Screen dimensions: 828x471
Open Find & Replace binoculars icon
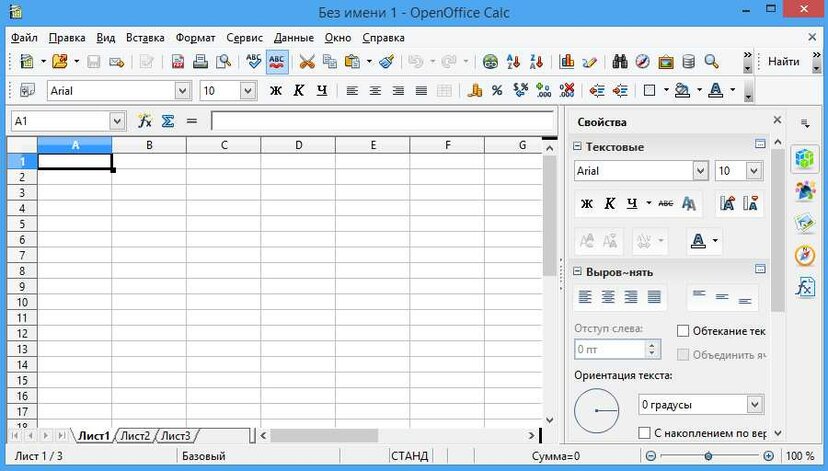pyautogui.click(x=620, y=62)
